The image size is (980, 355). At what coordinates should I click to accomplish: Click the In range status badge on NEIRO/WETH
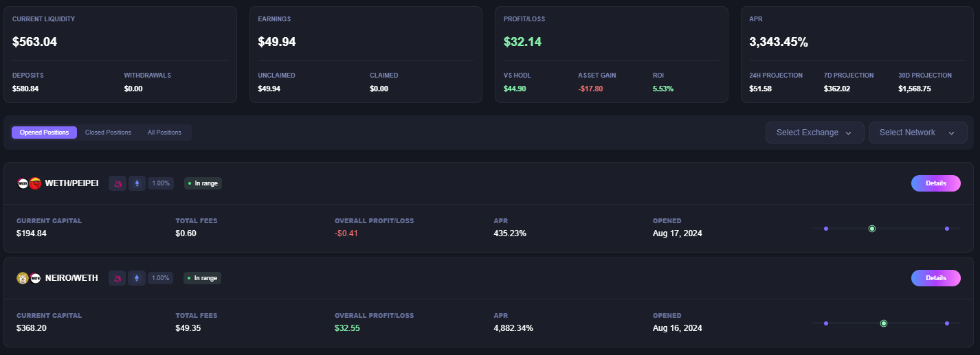[x=202, y=278]
